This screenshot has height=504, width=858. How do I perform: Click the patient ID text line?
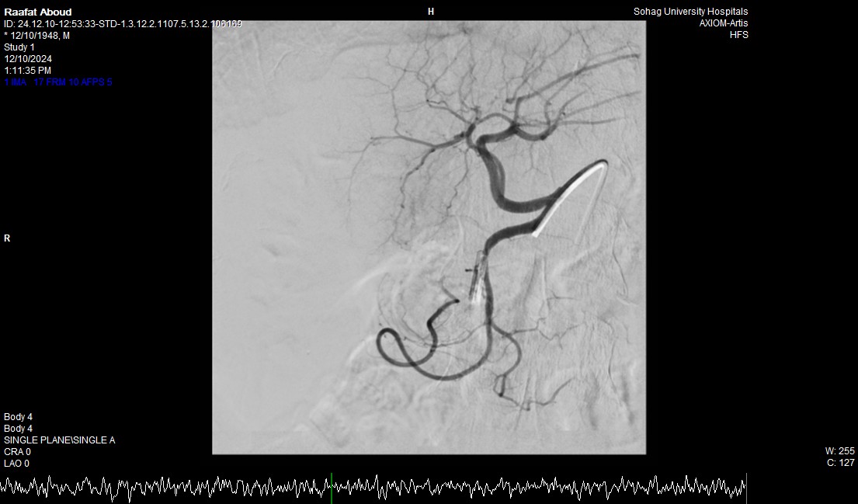pos(123,24)
